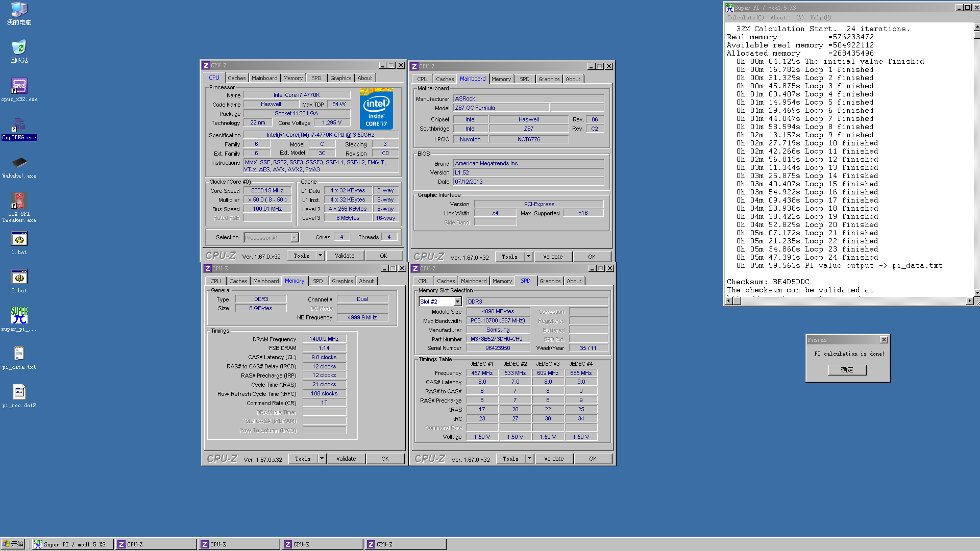Screen dimensions: 980x551
Task: Open the About menu in Super PI
Action: 787,17
